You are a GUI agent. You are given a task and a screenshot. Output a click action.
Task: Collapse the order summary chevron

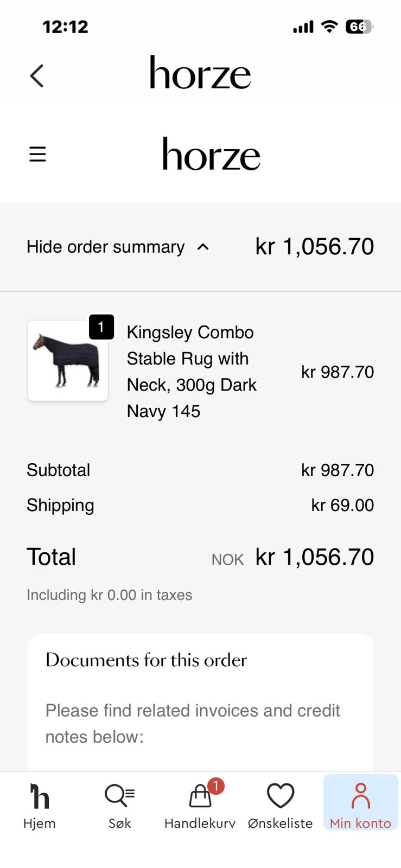[203, 247]
